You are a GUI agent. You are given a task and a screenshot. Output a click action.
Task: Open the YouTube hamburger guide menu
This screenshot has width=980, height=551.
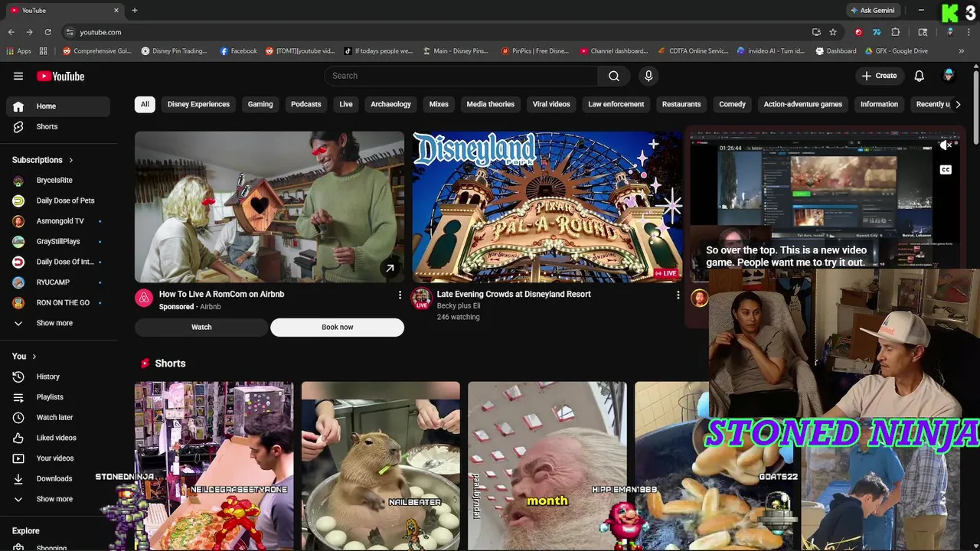point(18,76)
